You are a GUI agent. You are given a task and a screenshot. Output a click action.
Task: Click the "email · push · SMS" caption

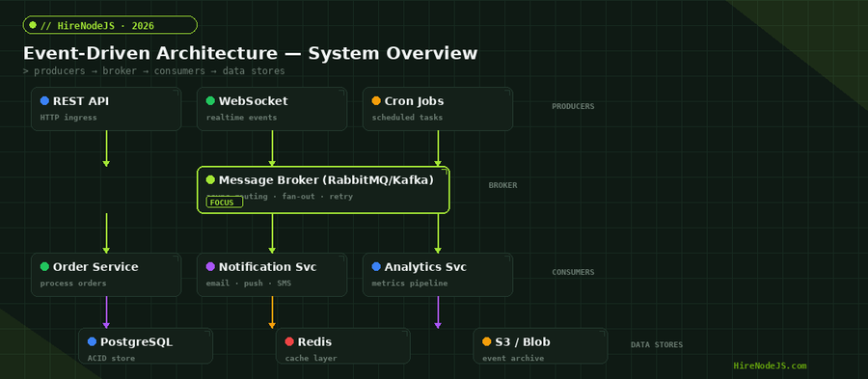249,284
